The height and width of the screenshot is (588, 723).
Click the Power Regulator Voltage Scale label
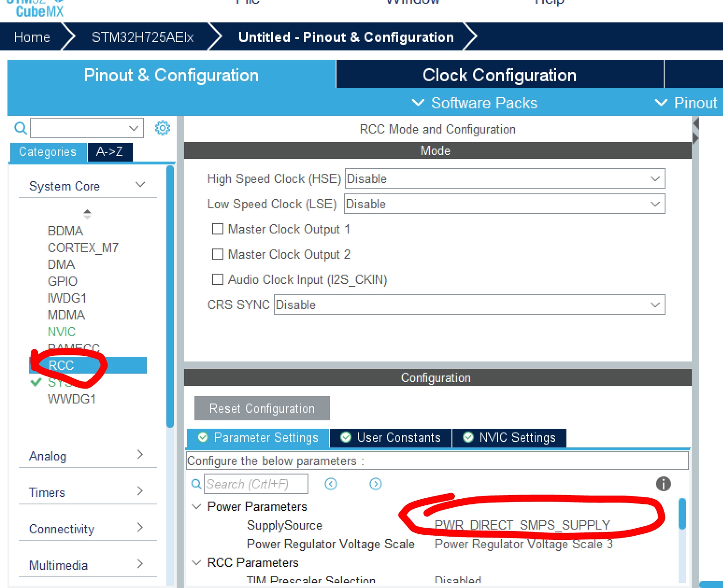[331, 544]
